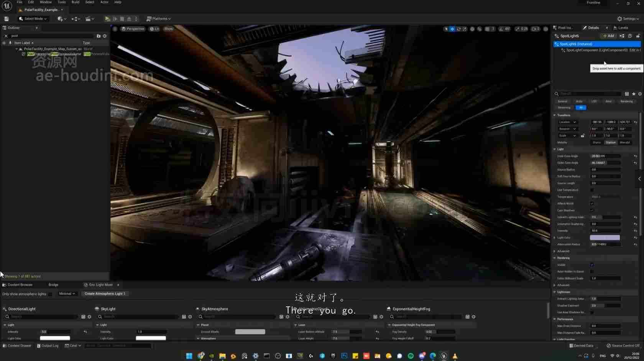Lock the Details panel selection
Viewport: 644px width, 361px height.
(x=638, y=36)
